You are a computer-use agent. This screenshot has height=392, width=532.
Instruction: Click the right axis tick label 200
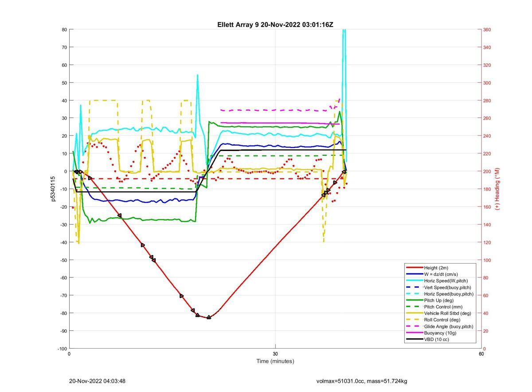pyautogui.click(x=487, y=171)
